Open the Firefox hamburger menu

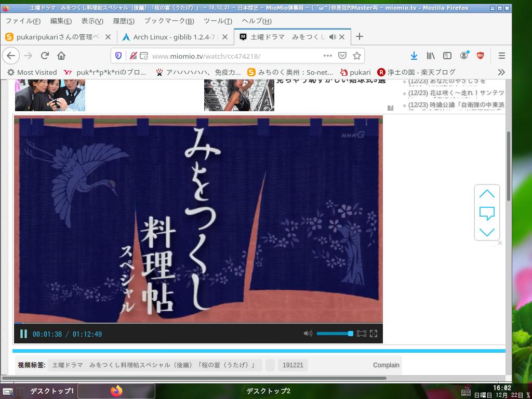(x=502, y=56)
